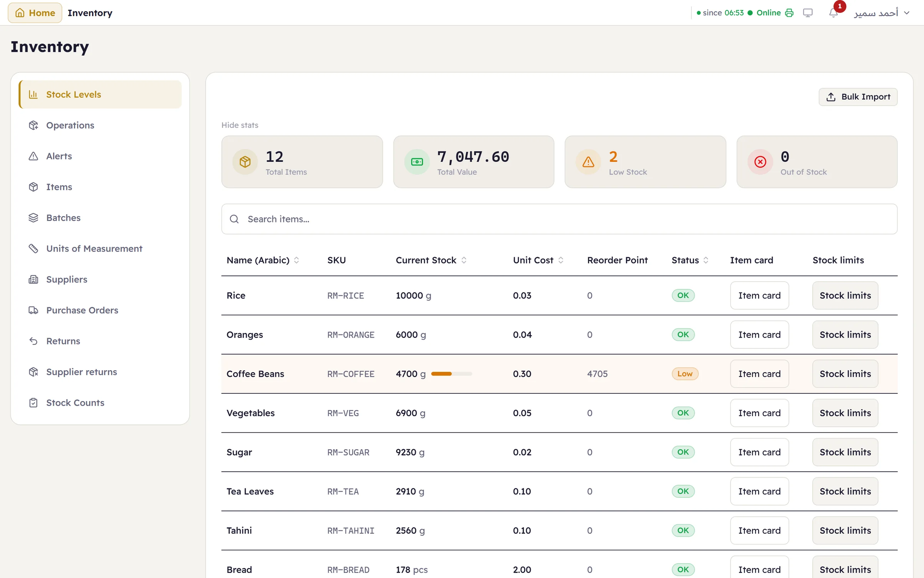924x578 pixels.
Task: Click the Batches layers icon
Action: [x=33, y=218]
